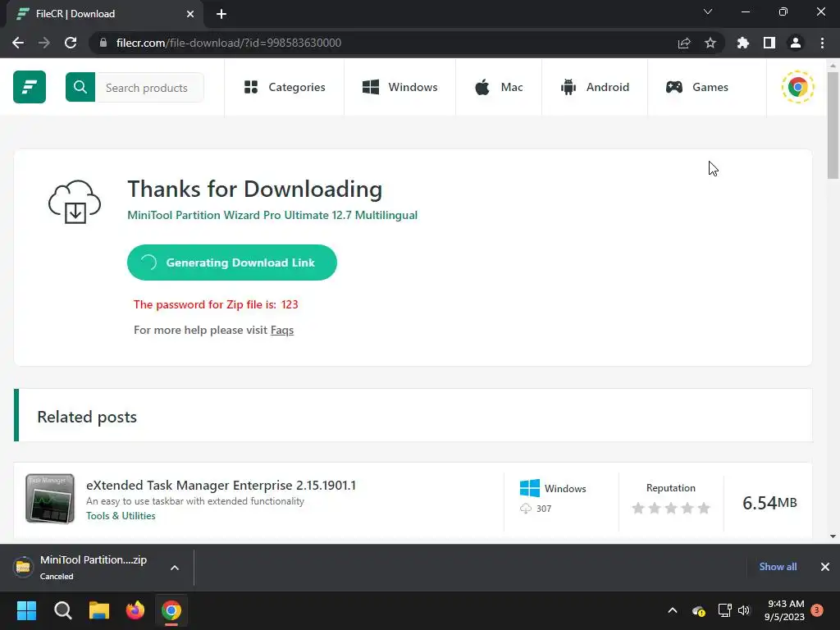Viewport: 840px width, 630px height.
Task: Open eXtended Task Manager Enterprise post
Action: (x=221, y=485)
